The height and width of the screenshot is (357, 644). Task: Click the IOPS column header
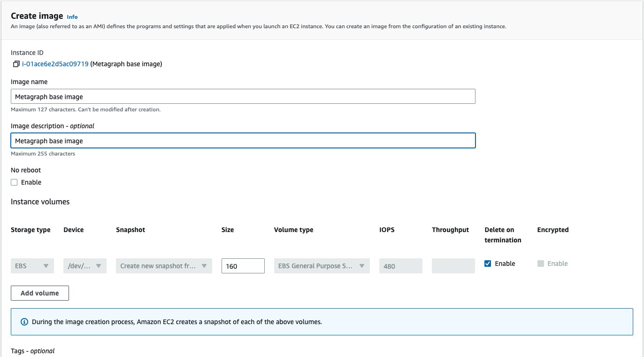click(x=387, y=230)
